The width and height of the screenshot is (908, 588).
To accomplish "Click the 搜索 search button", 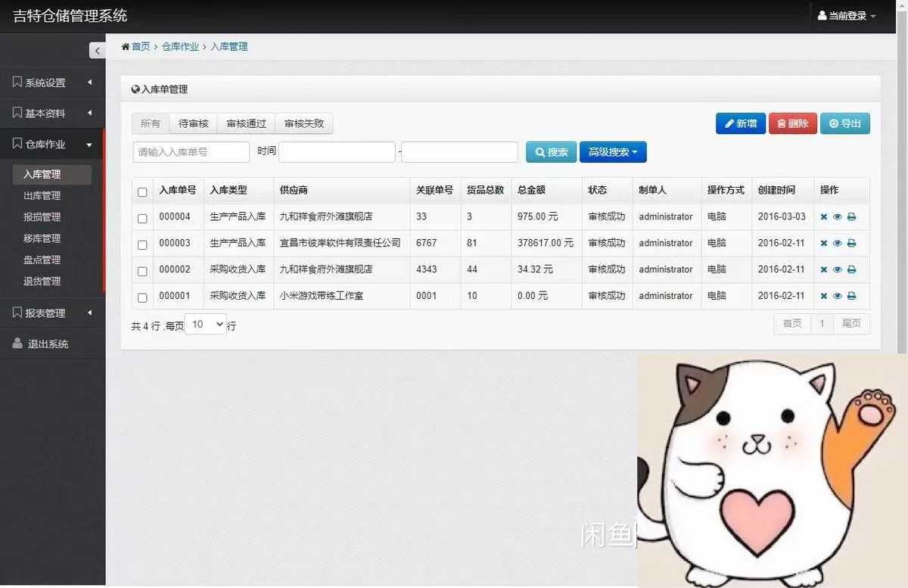I will pyautogui.click(x=552, y=152).
